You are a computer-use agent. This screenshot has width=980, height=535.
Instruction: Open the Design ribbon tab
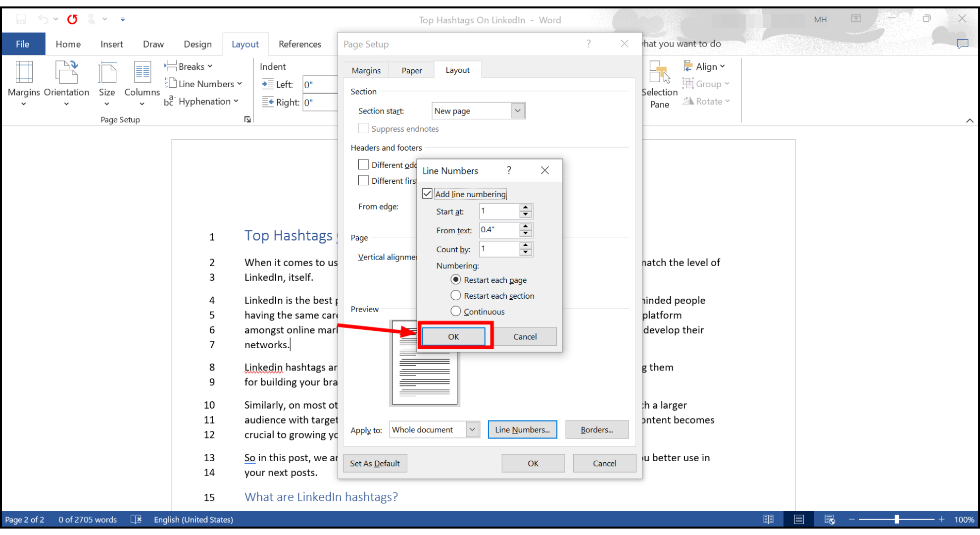197,44
